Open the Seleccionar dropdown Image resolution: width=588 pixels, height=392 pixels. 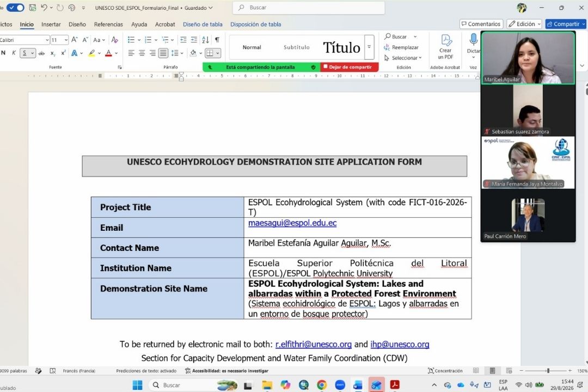403,58
